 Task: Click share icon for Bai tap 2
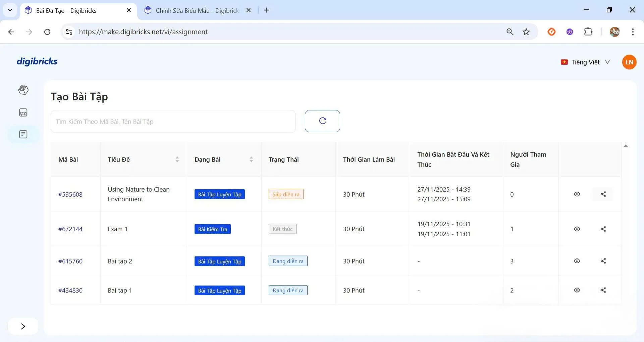(603, 261)
